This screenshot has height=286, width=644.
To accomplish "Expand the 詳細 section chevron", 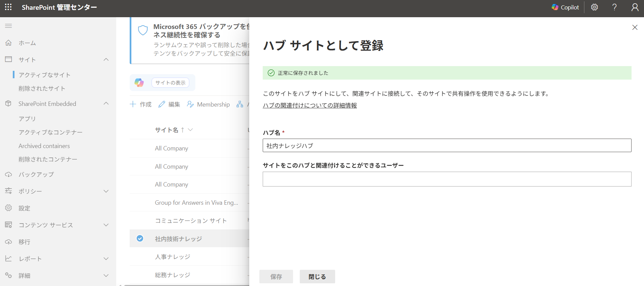I will [106, 276].
